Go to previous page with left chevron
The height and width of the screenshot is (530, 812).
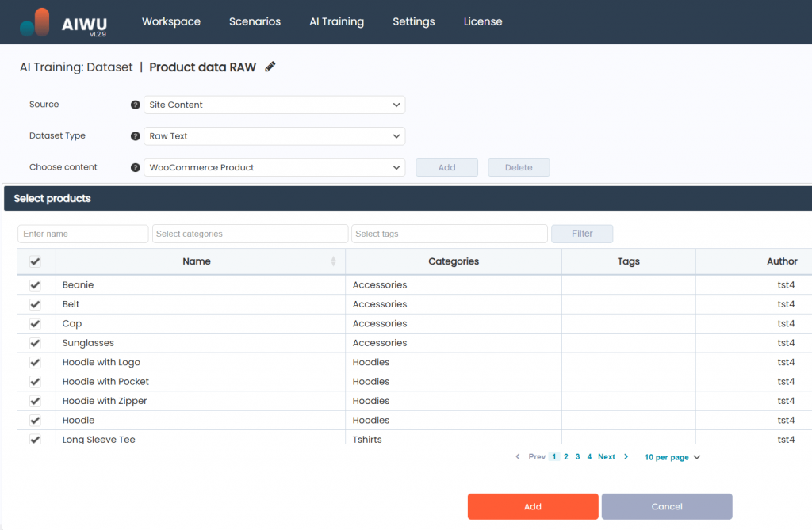517,456
